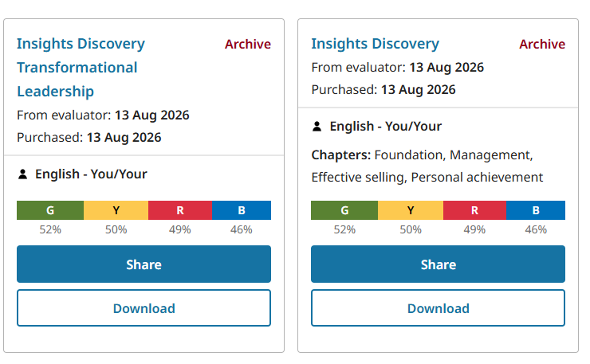Screen dimensions: 590x364
Task: Select green G segment in left card
Action: (x=50, y=210)
